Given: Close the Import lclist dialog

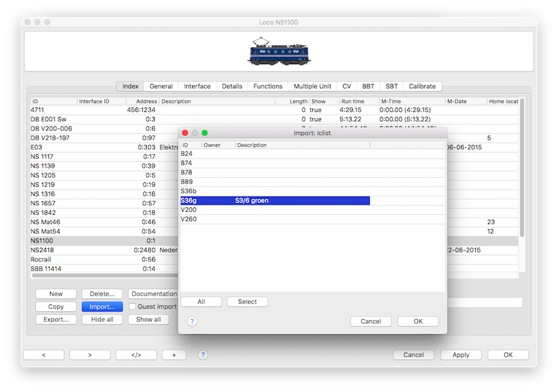Looking at the screenshot, I should tap(185, 133).
